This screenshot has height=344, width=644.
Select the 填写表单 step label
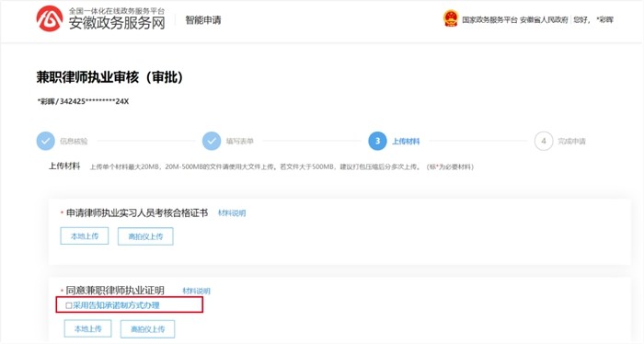pos(240,142)
